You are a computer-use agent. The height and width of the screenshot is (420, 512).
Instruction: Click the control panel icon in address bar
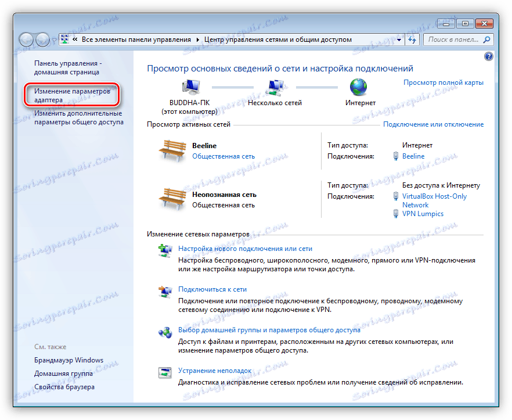click(x=65, y=40)
